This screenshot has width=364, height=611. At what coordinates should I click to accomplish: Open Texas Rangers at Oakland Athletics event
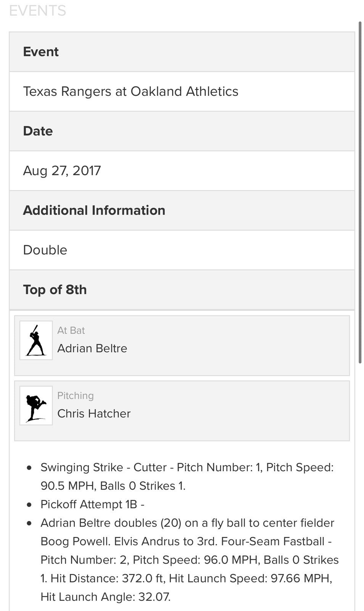[130, 92]
